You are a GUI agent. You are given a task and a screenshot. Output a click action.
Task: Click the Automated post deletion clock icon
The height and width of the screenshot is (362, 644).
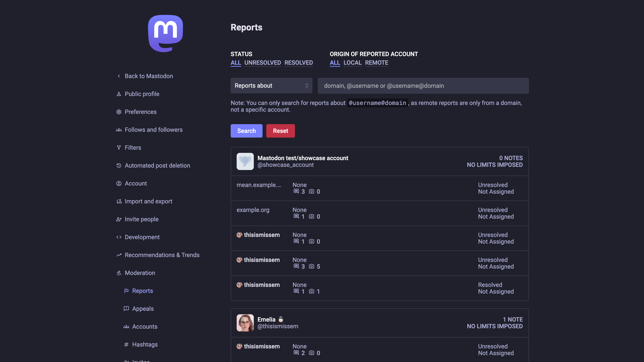click(x=119, y=165)
